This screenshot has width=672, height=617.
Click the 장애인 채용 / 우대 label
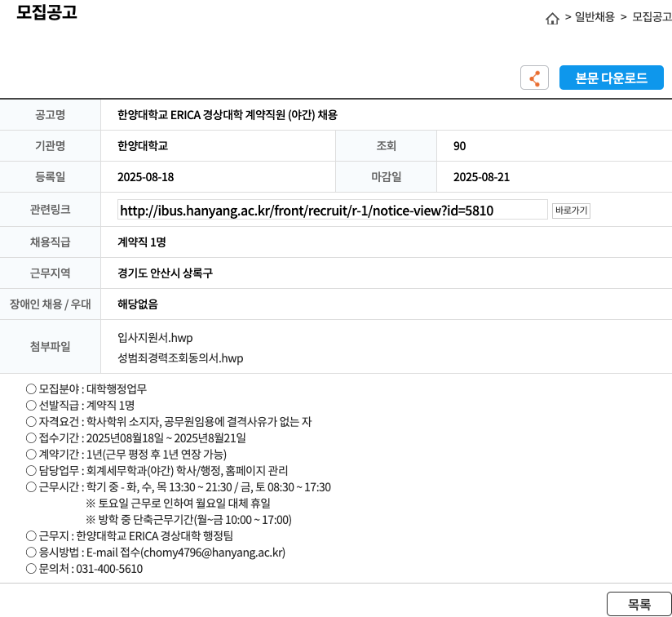(x=50, y=304)
